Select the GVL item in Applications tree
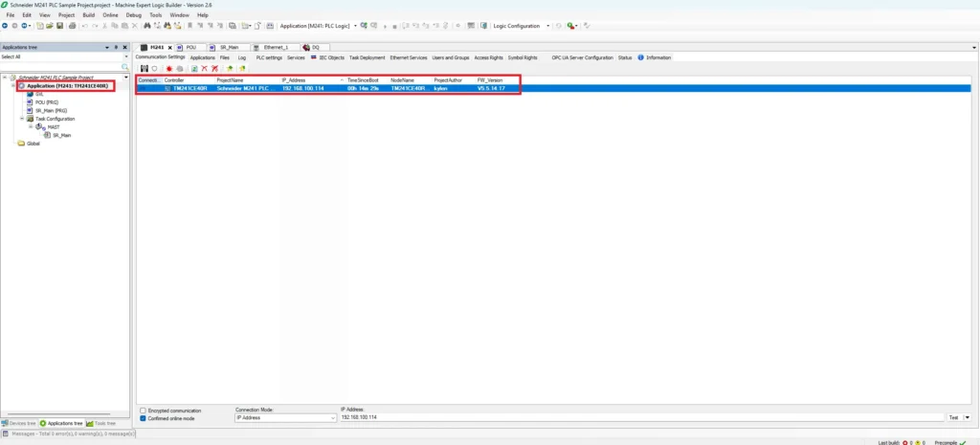The height and width of the screenshot is (445, 980). (x=38, y=94)
